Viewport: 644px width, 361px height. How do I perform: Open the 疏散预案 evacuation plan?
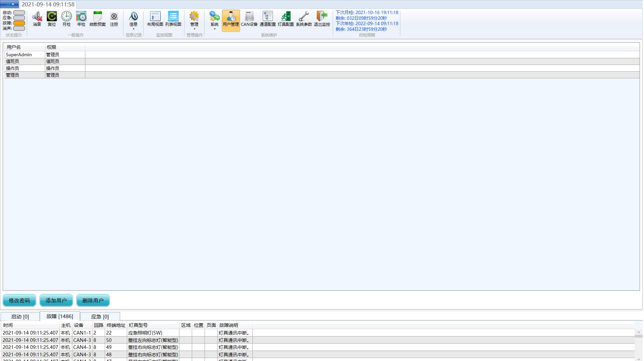click(x=97, y=19)
